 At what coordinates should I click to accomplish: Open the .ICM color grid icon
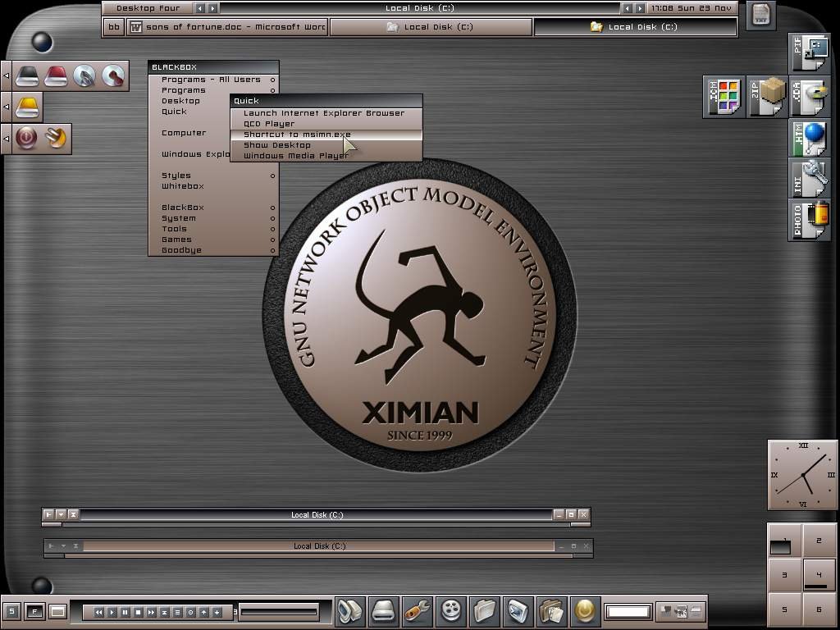724,97
